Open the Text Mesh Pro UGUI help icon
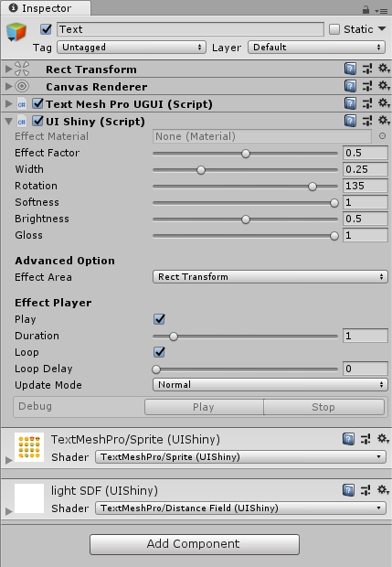The image size is (392, 567). pos(350,103)
